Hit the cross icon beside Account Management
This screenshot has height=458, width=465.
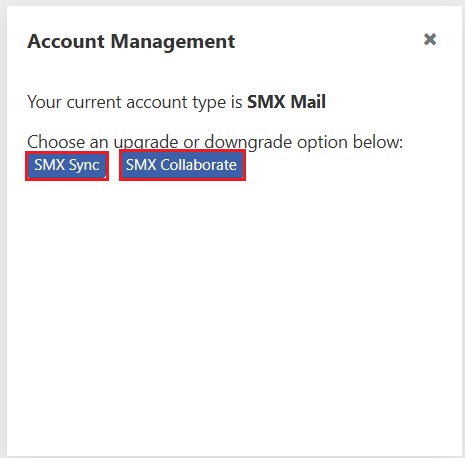(430, 39)
